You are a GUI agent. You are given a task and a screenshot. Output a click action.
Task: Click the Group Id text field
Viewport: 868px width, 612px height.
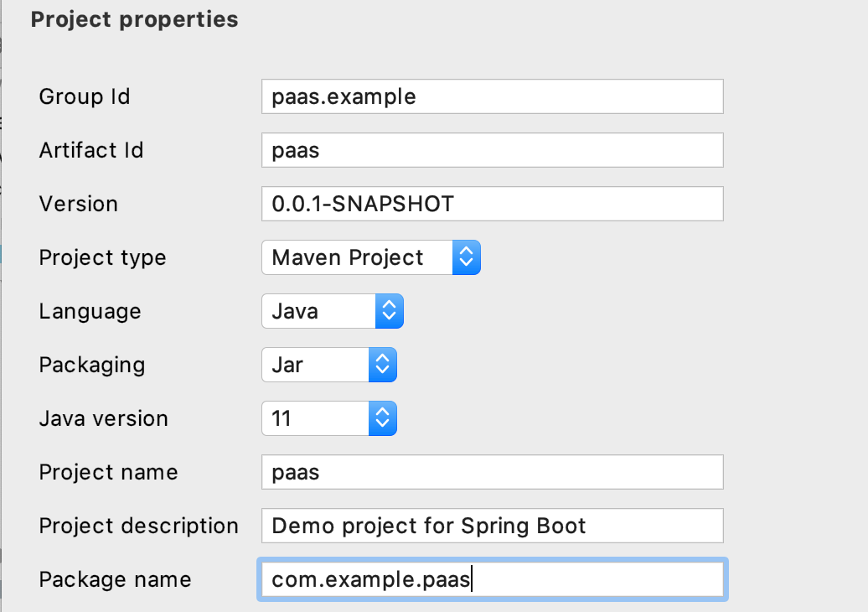pos(492,96)
